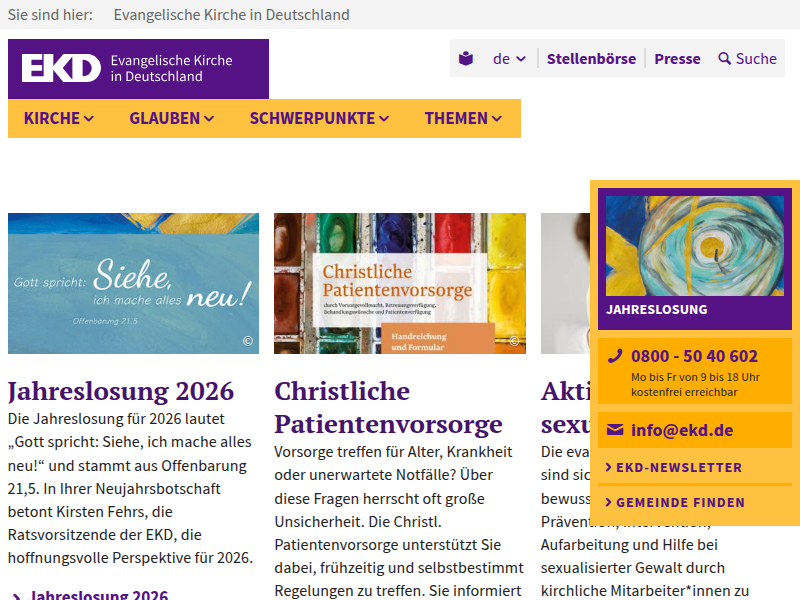Open the 'Jahreslosung 2026' article headline
This screenshot has height=600, width=800.
[121, 390]
